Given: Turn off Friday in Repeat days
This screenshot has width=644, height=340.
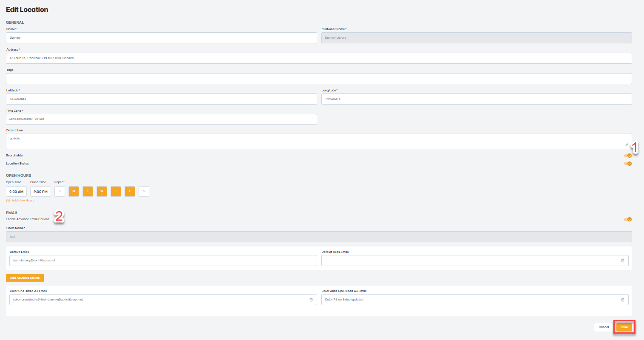Looking at the screenshot, I should (130, 191).
